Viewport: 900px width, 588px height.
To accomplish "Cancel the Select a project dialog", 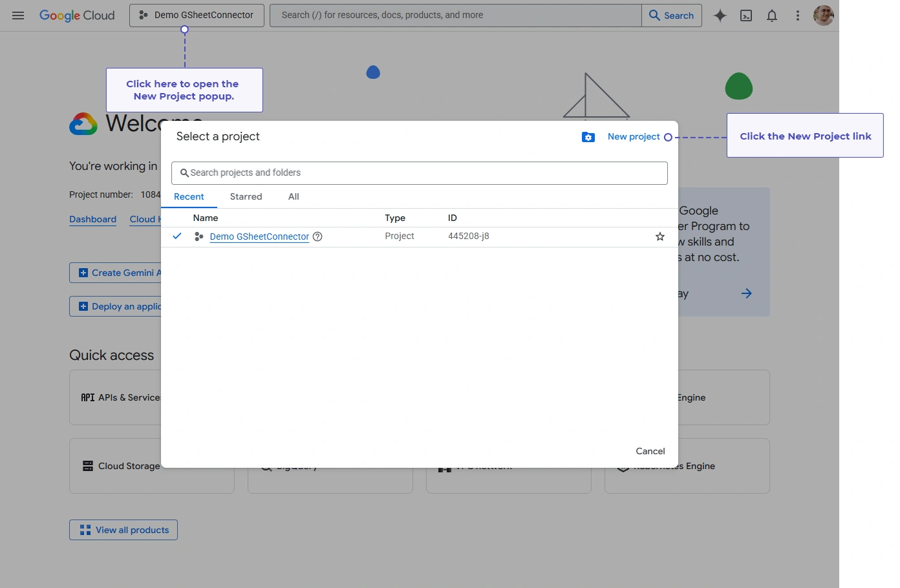I will point(650,451).
